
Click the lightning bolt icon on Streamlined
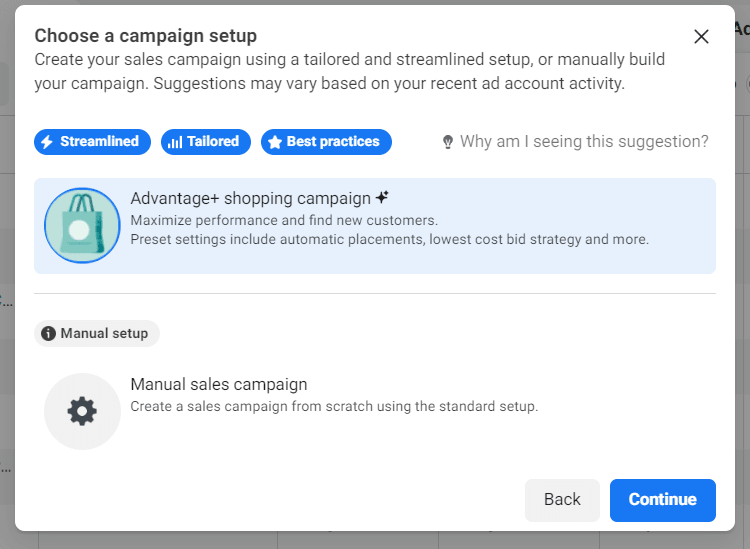(47, 142)
